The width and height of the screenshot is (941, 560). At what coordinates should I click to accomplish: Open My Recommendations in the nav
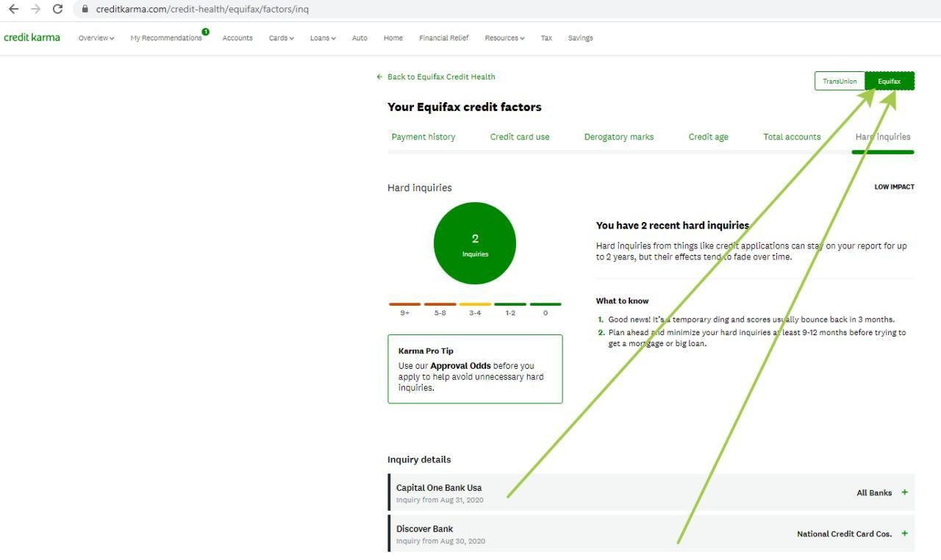[166, 38]
